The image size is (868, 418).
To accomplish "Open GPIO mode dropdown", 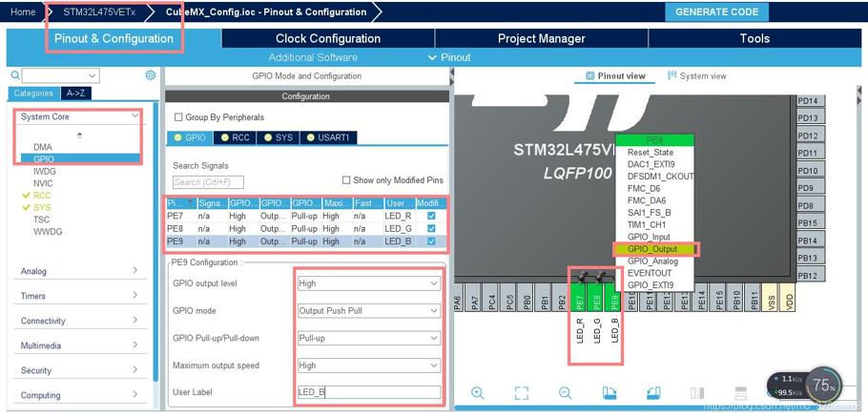I will 369,310.
